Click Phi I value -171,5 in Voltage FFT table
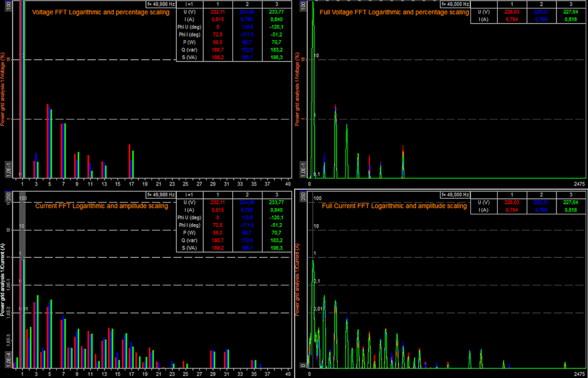 click(x=247, y=35)
